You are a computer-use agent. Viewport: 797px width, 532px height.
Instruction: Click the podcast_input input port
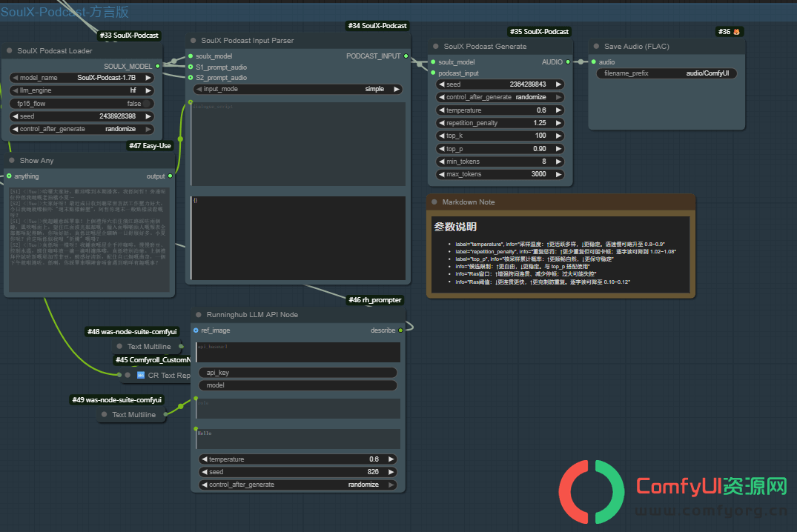433,73
